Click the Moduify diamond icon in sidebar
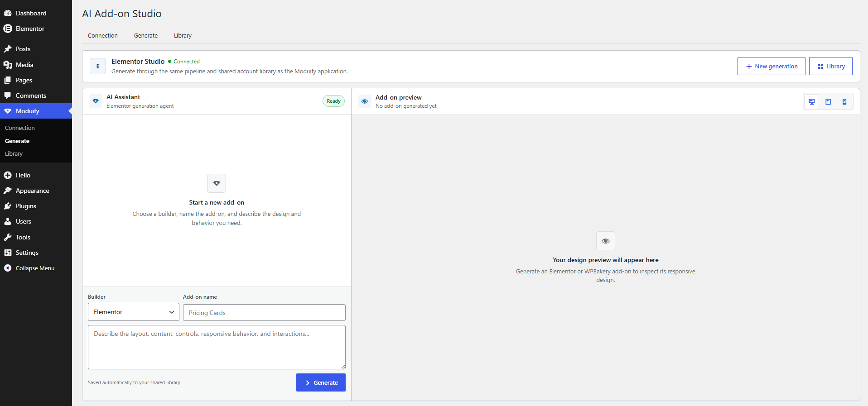This screenshot has height=406, width=868. coord(8,111)
